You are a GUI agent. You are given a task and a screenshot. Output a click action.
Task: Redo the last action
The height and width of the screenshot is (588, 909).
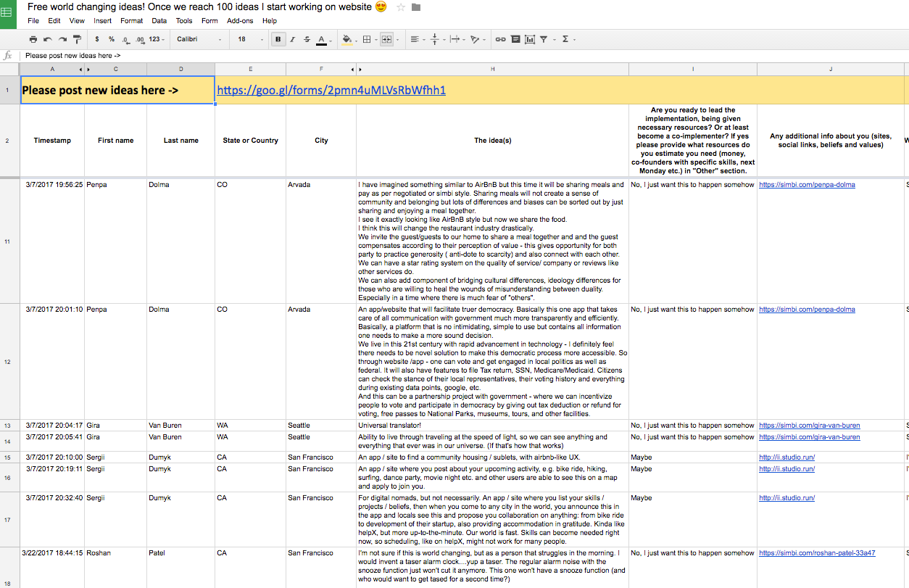[x=62, y=39]
